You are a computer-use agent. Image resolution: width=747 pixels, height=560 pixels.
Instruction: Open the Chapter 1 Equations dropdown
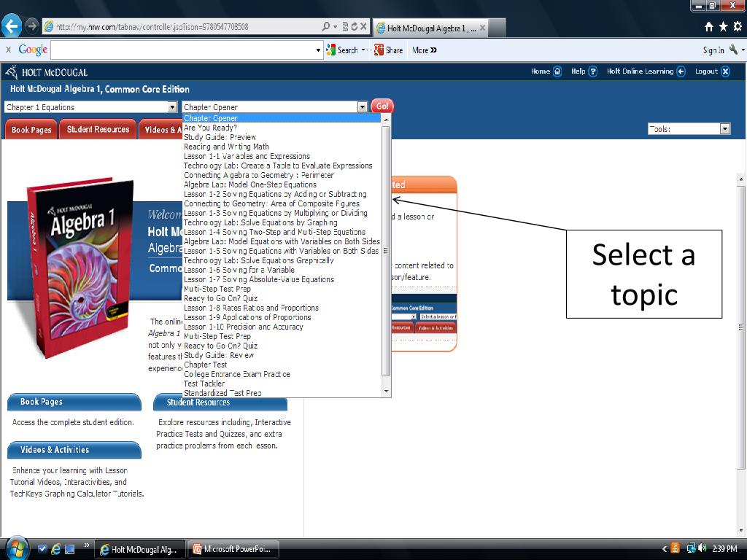coord(91,107)
